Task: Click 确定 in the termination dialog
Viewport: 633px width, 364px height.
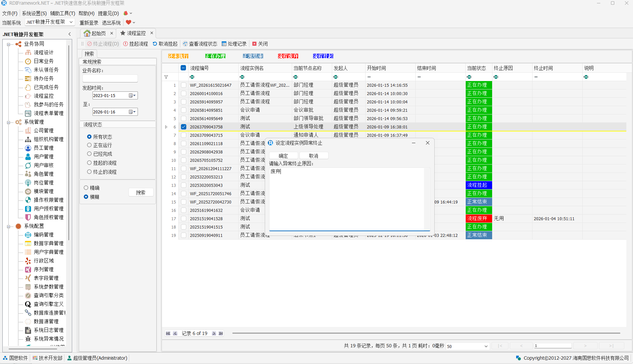Action: 283,156
